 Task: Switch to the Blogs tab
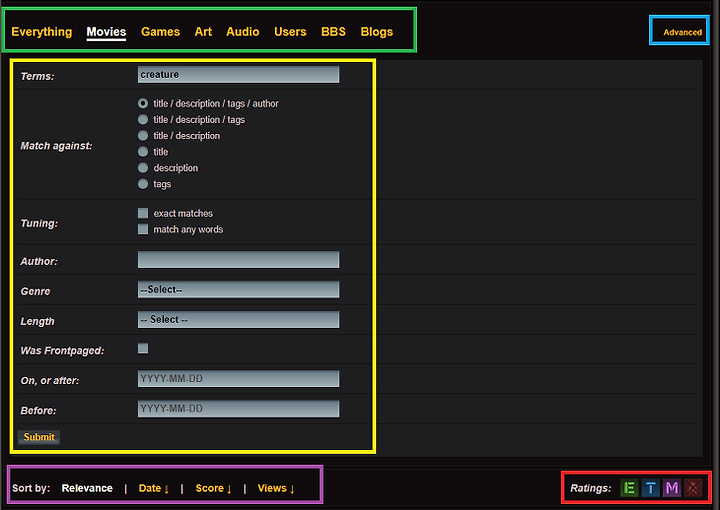click(x=377, y=32)
